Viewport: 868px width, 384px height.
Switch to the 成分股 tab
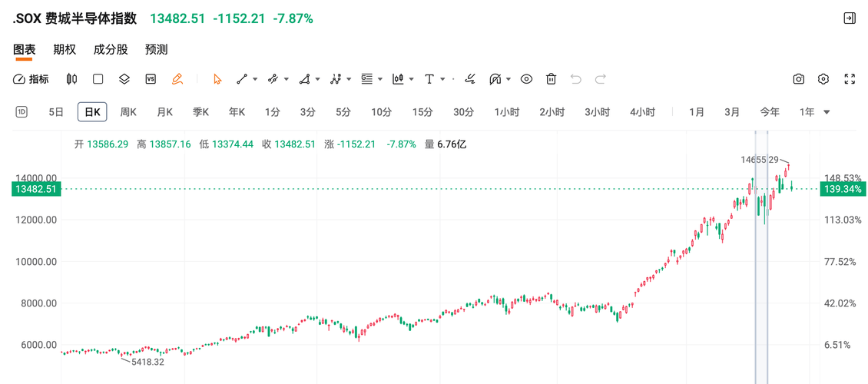coord(110,50)
